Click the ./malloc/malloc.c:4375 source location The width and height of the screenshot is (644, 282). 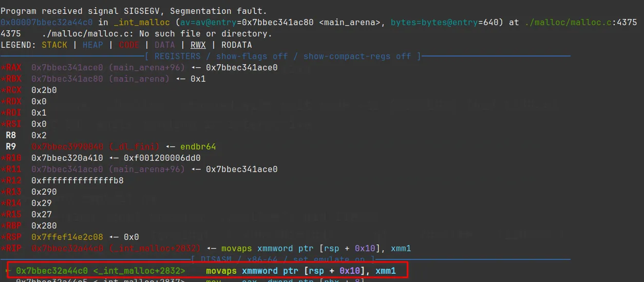(581, 22)
